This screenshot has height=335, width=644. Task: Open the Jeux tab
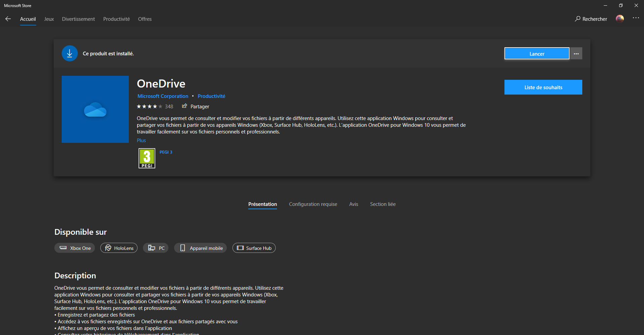tap(49, 19)
